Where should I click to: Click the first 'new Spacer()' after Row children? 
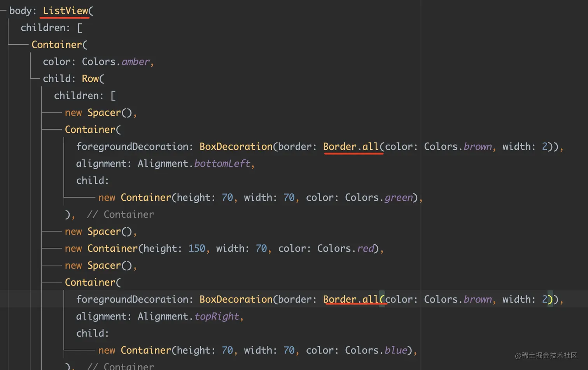tap(98, 112)
